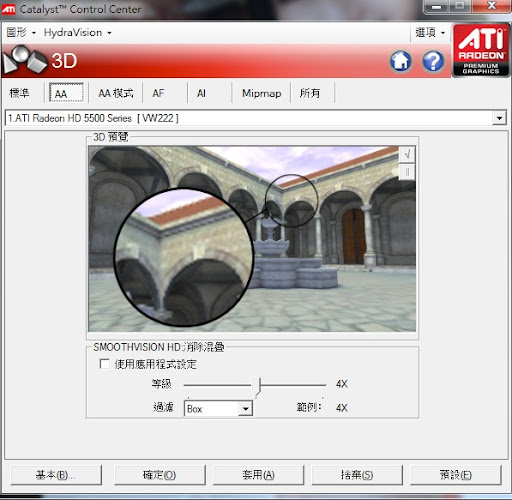
Task: Open the 所有 tab
Action: click(309, 93)
